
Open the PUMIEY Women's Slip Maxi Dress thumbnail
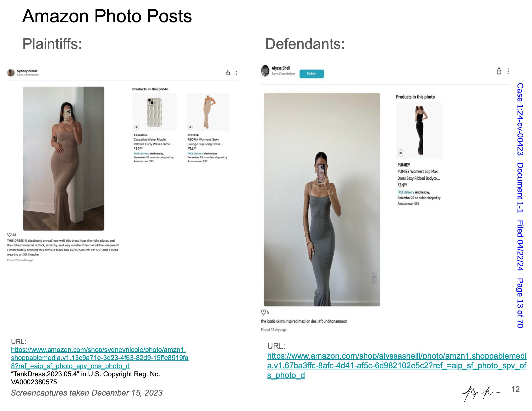(x=420, y=131)
